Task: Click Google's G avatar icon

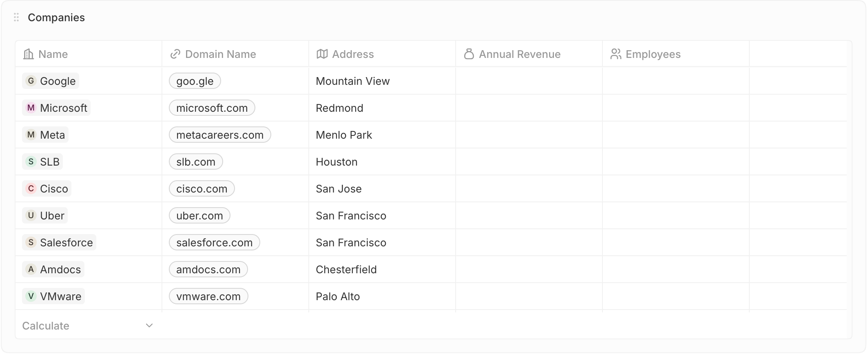Action: (x=31, y=81)
